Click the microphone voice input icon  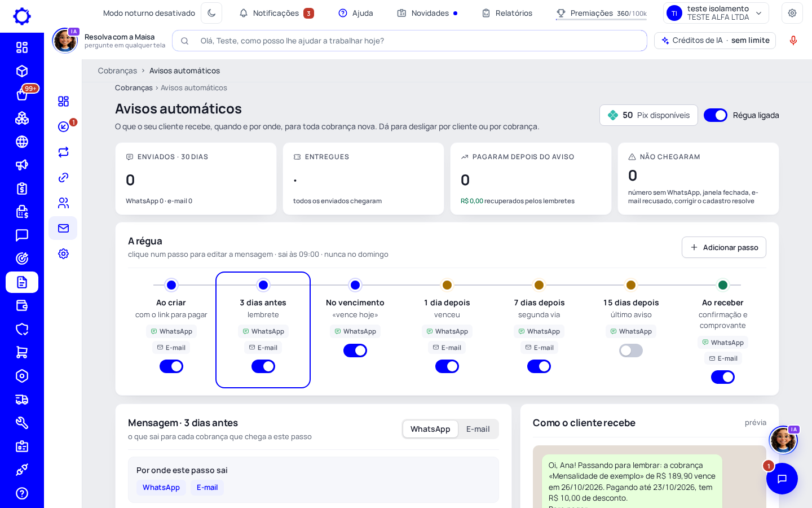coord(793,41)
